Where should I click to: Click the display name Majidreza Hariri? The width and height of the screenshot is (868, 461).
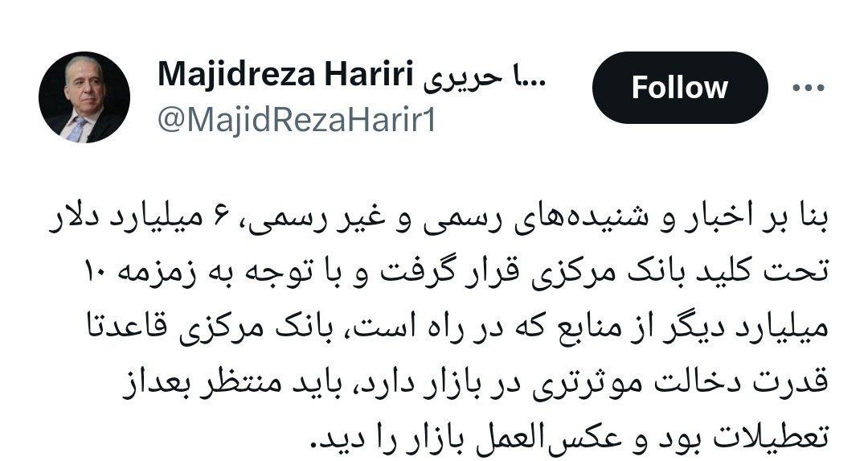[x=286, y=75]
